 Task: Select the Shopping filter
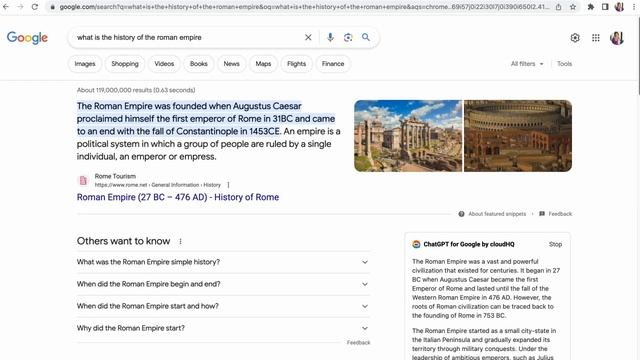pyautogui.click(x=125, y=64)
